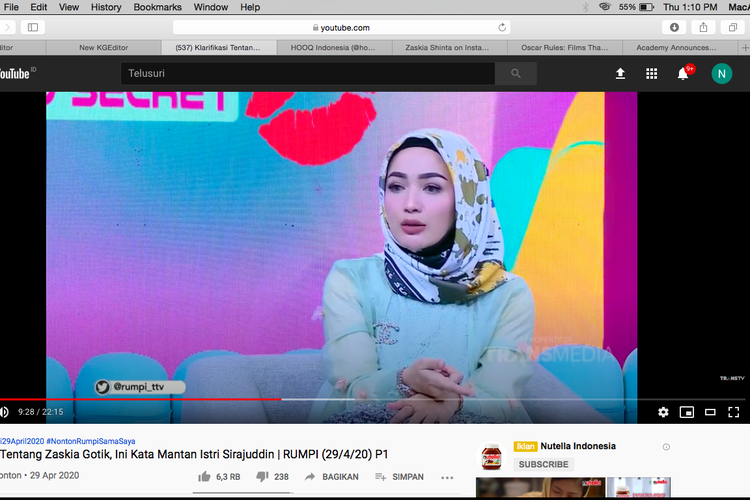The height and width of the screenshot is (500, 750).
Task: Open Safari downloads list
Action: click(x=674, y=27)
